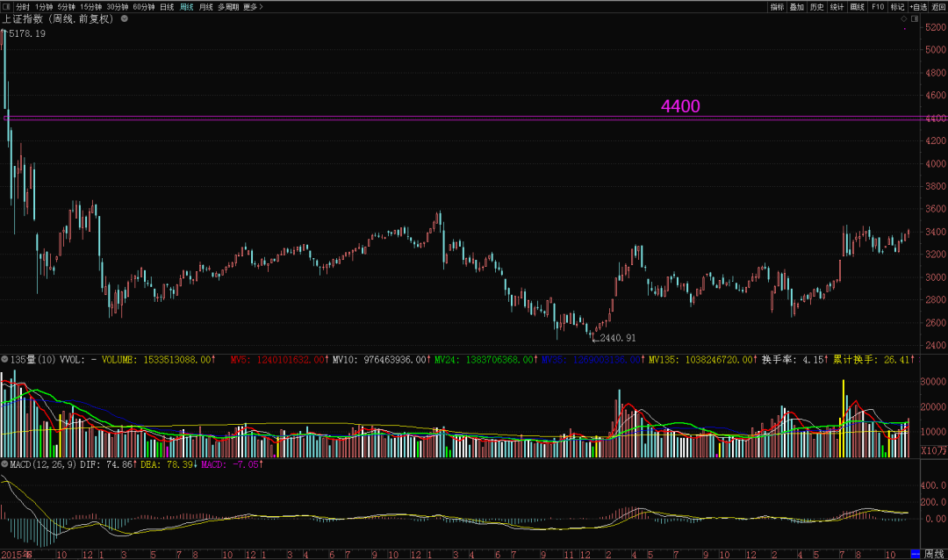Open the 历史 history button
Screen dimensions: 948x560
[817, 7]
